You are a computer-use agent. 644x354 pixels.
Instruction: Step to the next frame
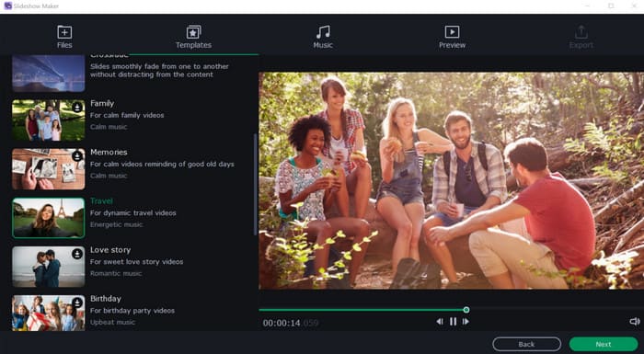click(466, 322)
